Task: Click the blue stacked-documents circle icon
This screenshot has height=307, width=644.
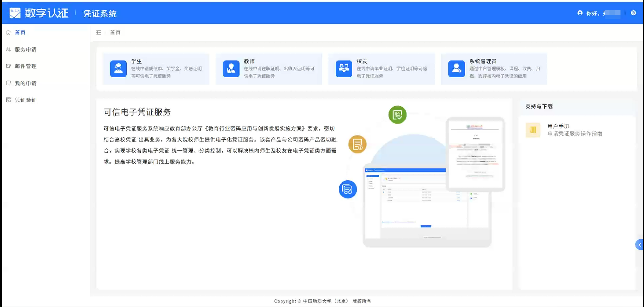Action: [x=348, y=189]
